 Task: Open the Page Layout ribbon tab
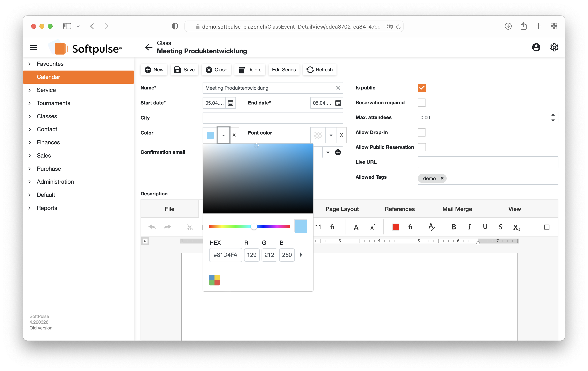point(342,209)
